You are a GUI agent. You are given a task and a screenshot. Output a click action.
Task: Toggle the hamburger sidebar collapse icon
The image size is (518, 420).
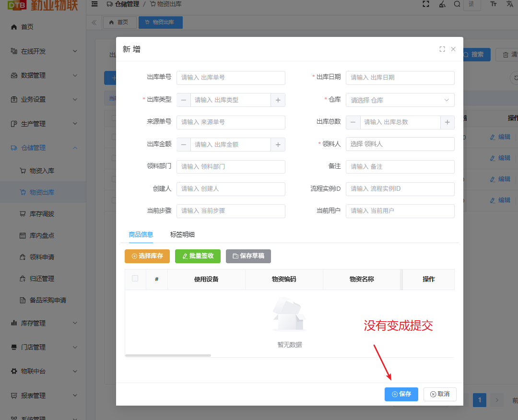[94, 4]
